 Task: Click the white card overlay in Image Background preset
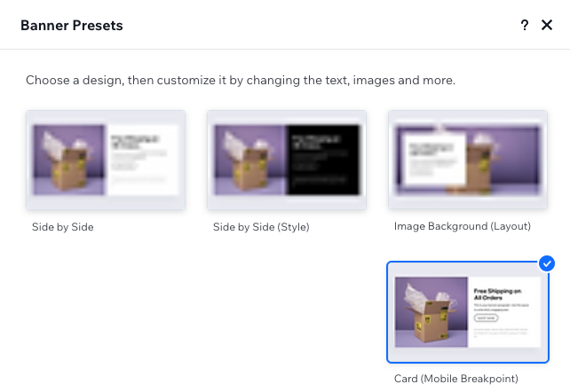point(436,159)
